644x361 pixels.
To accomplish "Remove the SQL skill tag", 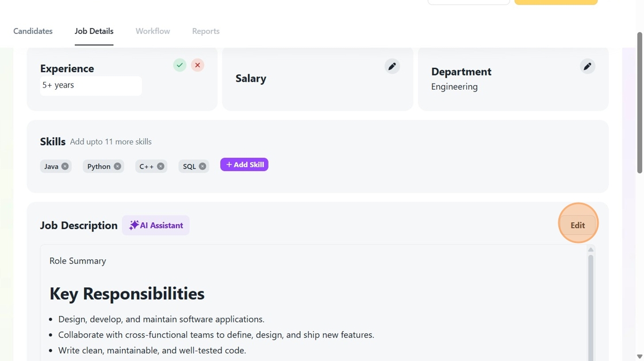I will (202, 166).
